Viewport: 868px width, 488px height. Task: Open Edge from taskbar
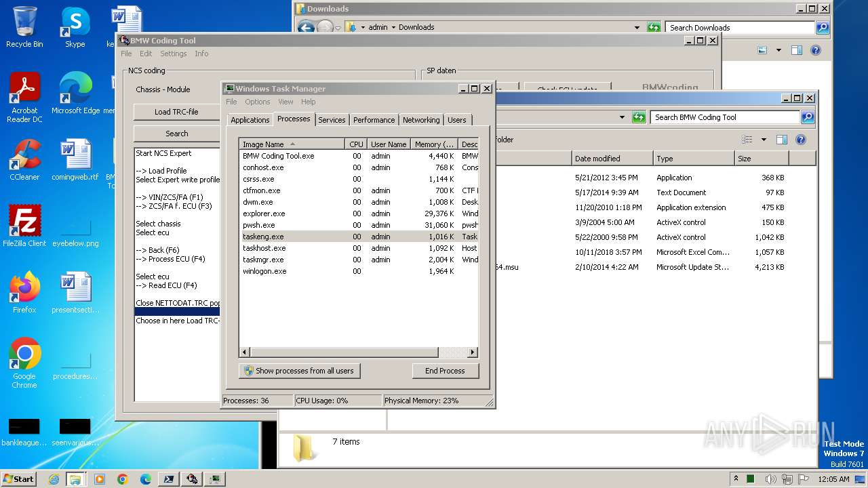pos(145,479)
